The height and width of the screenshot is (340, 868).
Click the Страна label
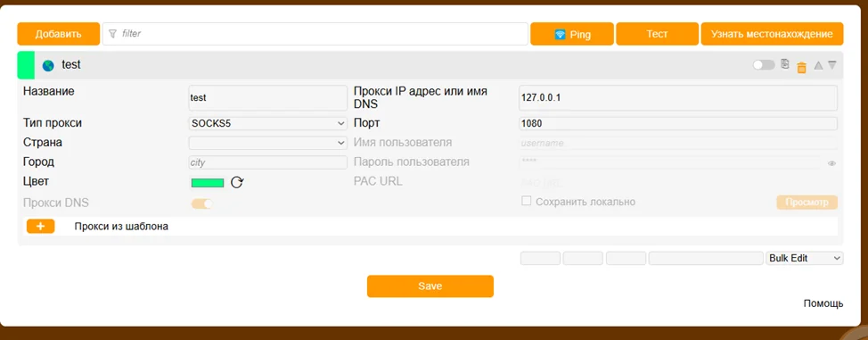tap(43, 143)
